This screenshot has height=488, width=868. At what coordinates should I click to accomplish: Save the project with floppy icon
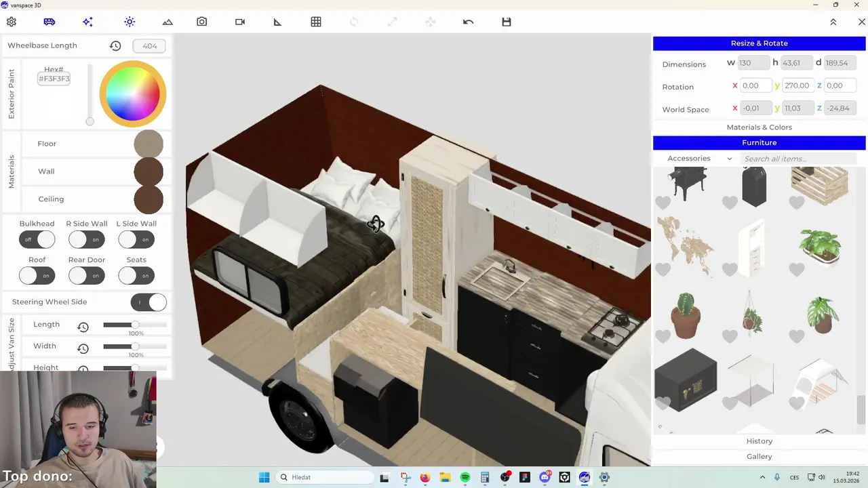coord(507,22)
